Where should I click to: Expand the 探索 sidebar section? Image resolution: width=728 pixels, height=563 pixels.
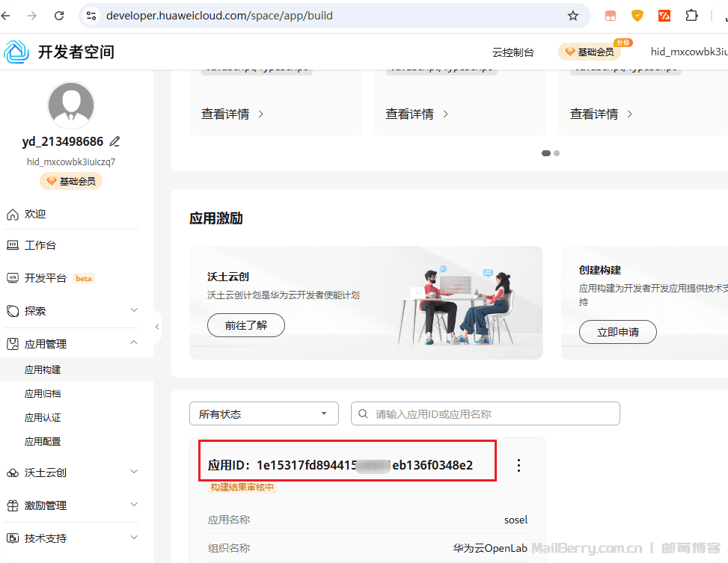pos(71,310)
